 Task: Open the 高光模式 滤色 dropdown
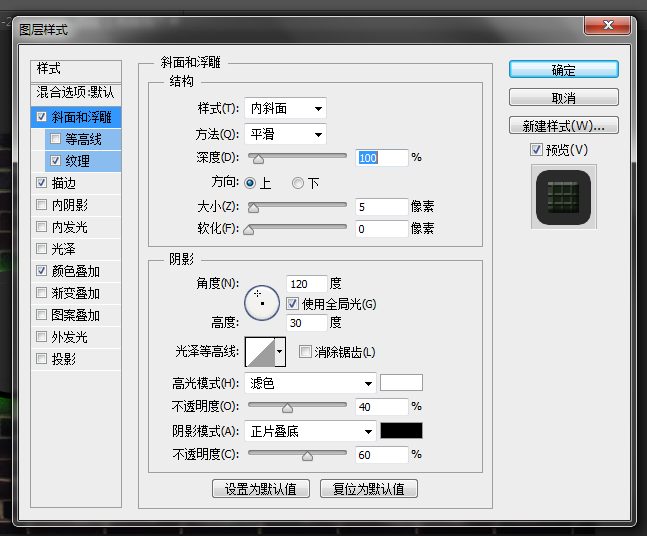[310, 382]
